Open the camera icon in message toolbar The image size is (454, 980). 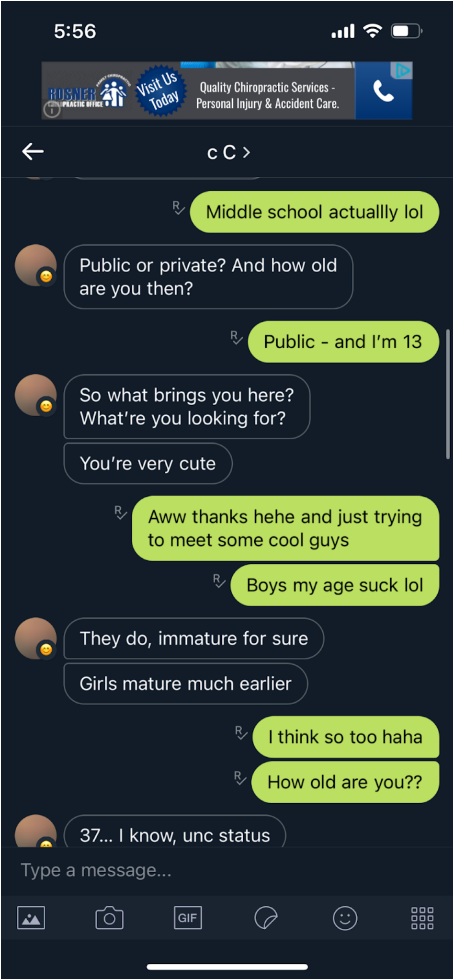point(109,918)
